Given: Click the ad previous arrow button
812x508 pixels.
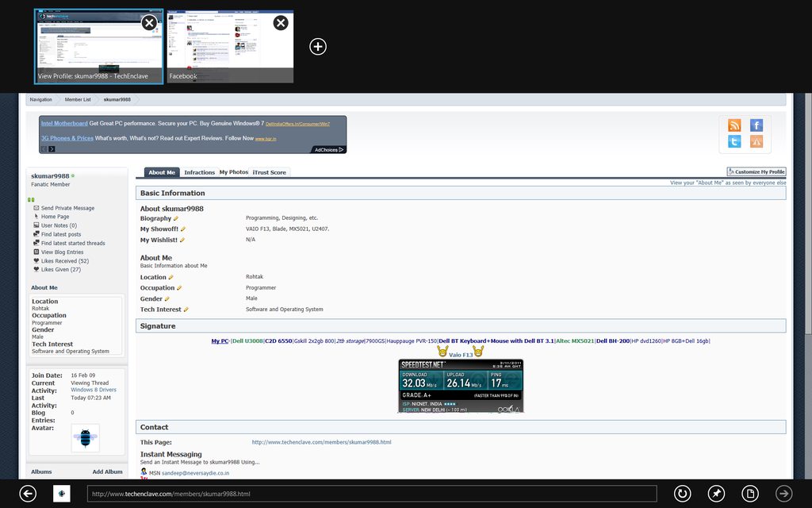Looking at the screenshot, I should point(44,149).
